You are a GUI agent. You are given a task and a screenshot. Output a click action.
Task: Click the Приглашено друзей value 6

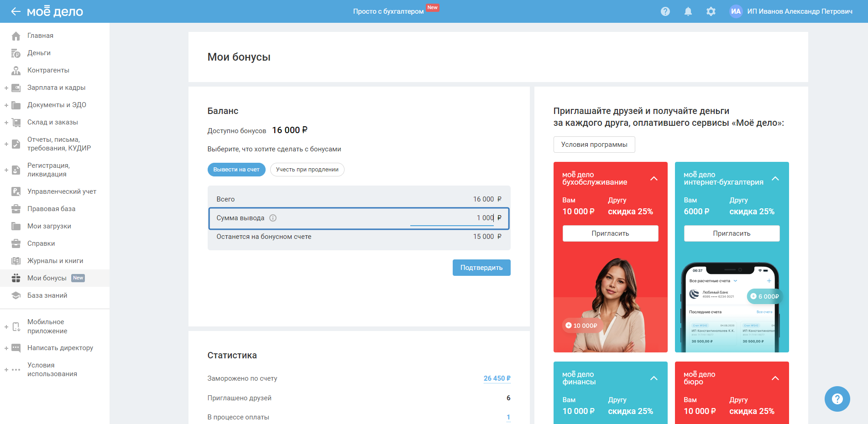coord(508,398)
